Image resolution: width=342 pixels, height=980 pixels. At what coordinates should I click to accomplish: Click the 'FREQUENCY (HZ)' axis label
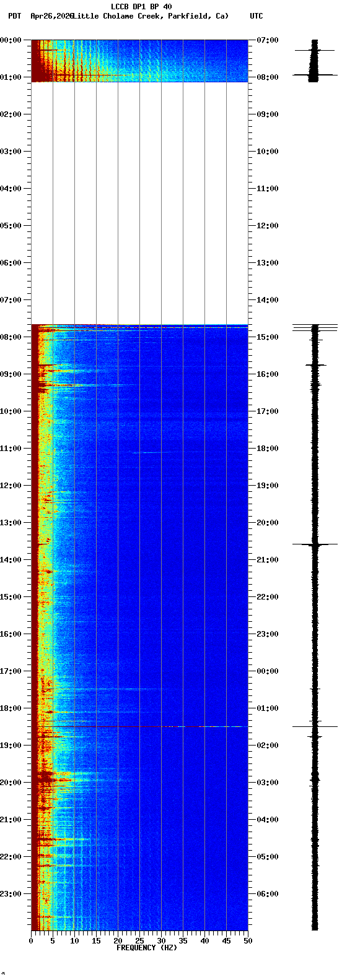tap(147, 948)
